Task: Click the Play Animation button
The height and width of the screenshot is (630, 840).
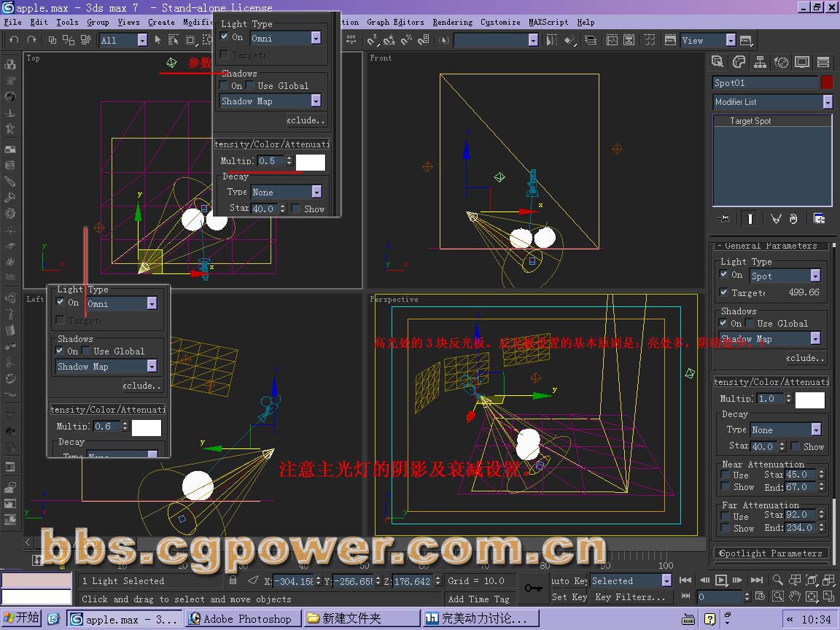Action: point(722,580)
